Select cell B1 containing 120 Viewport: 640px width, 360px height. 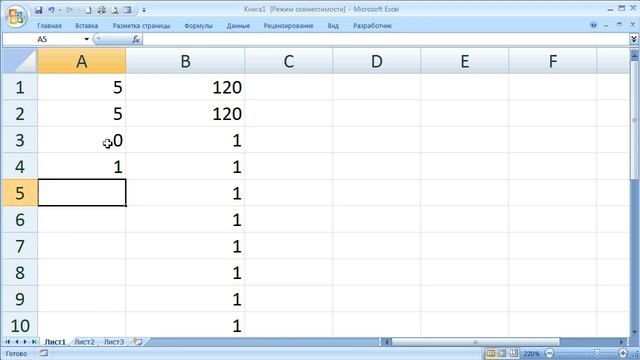point(185,87)
